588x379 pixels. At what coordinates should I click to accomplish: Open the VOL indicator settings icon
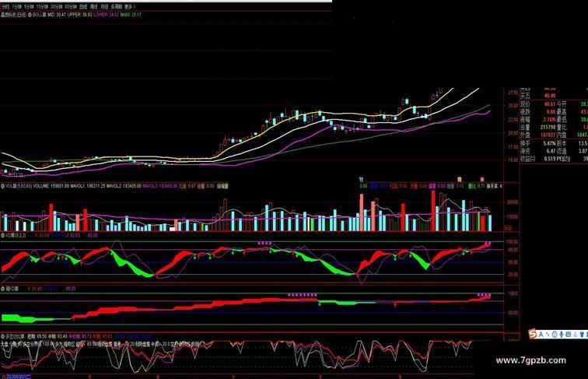click(2, 186)
